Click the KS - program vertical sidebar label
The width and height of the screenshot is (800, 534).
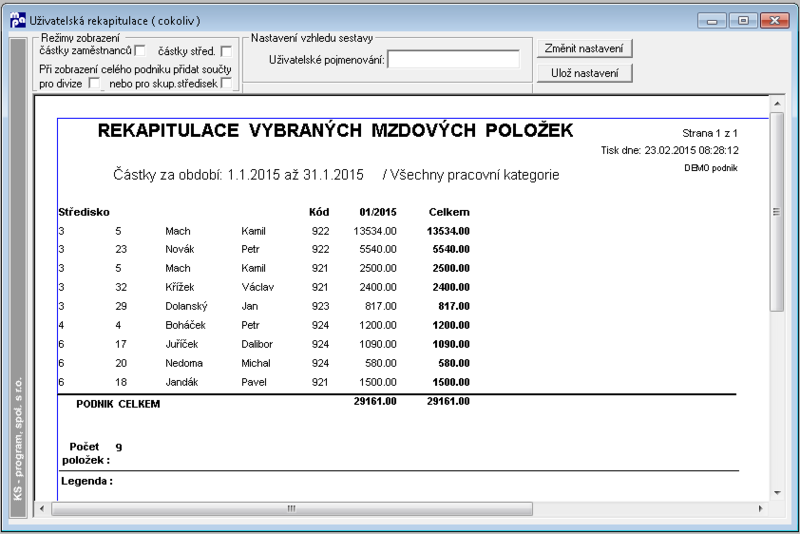18,439
